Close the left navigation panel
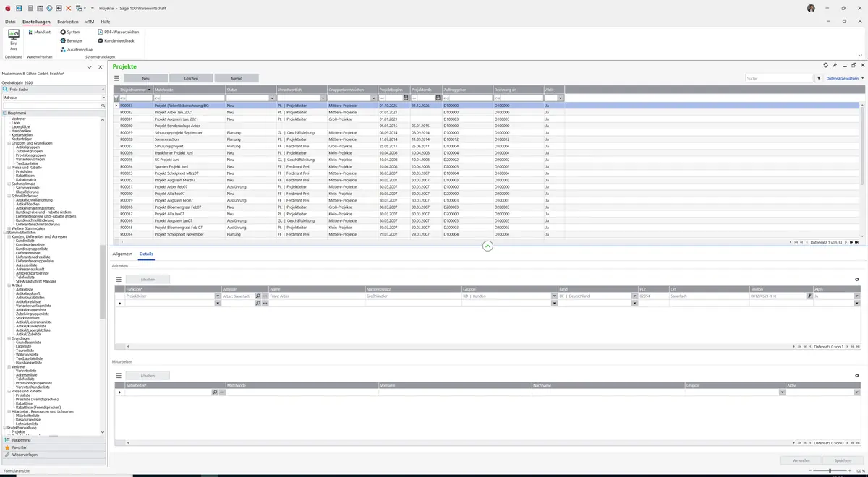This screenshot has height=477, width=868. pyautogui.click(x=101, y=66)
